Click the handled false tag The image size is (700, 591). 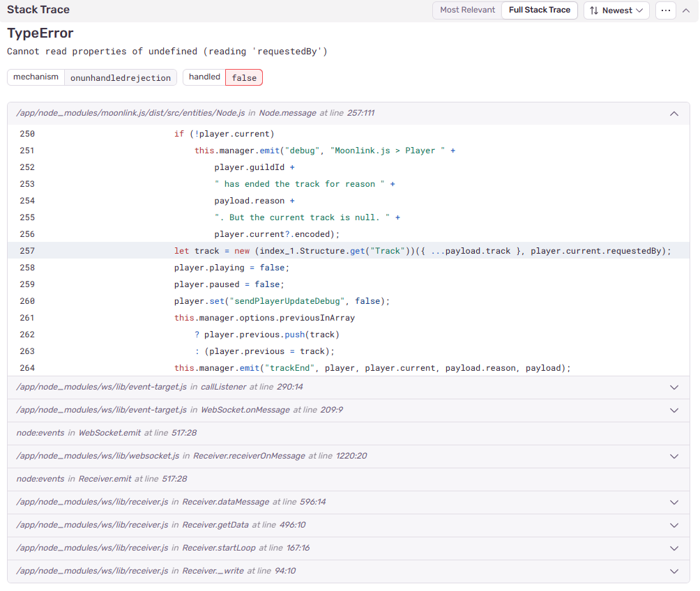tap(243, 77)
